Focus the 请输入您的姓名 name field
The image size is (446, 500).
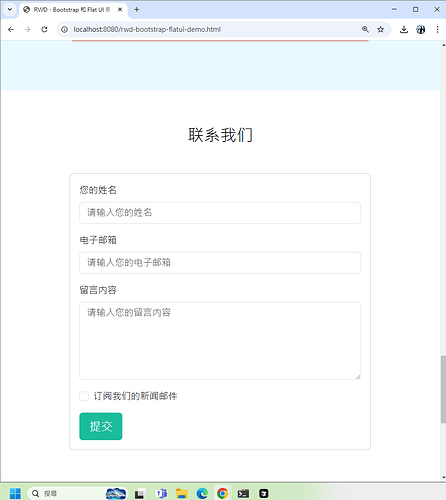point(220,213)
